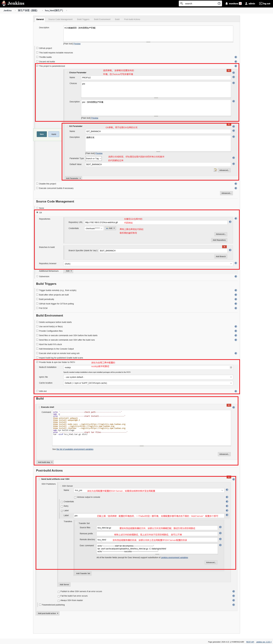The width and height of the screenshot is (273, 644).
Task: Delete the Execute shell build step
Action: tap(228, 405)
